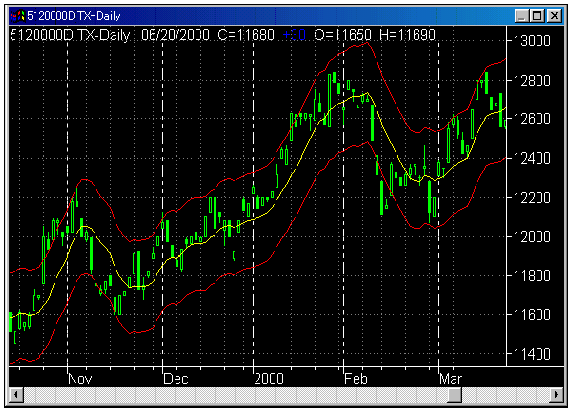The image size is (571, 411).
Task: Close the TX-Daily chart window
Action: click(x=554, y=16)
